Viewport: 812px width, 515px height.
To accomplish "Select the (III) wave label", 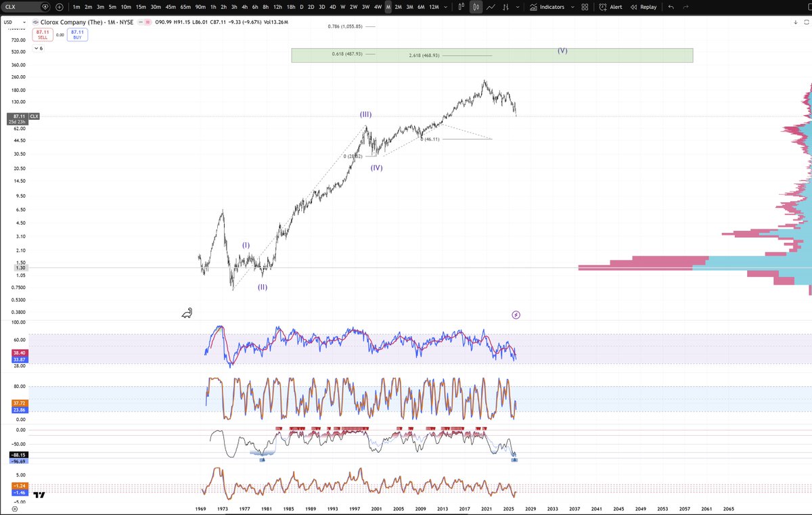I will click(x=365, y=115).
